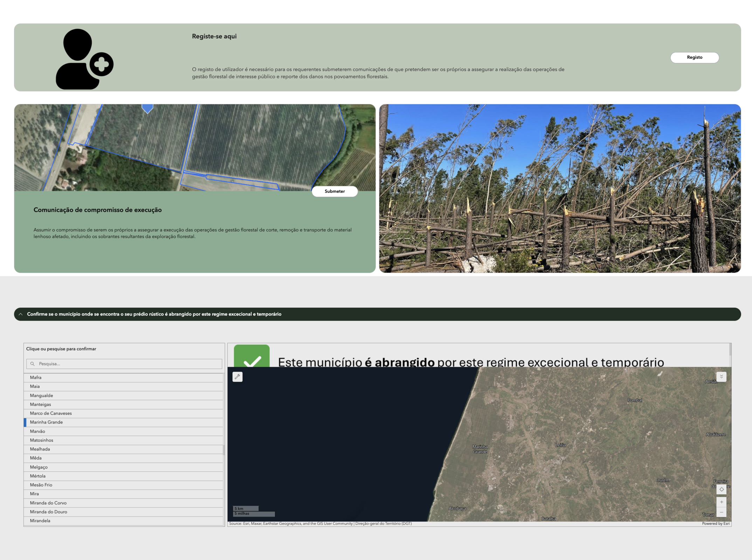Select Marinha Grande in municipality list
The height and width of the screenshot is (560, 752).
pos(46,422)
